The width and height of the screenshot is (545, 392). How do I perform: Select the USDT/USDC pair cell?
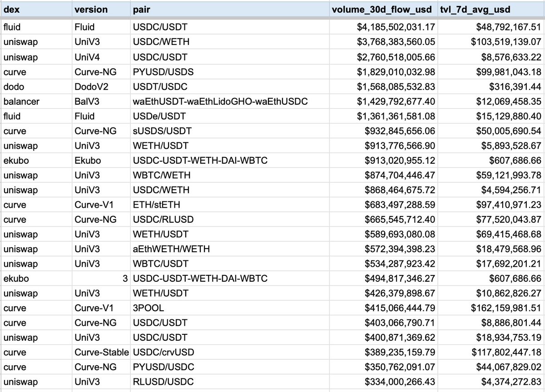(x=230, y=87)
